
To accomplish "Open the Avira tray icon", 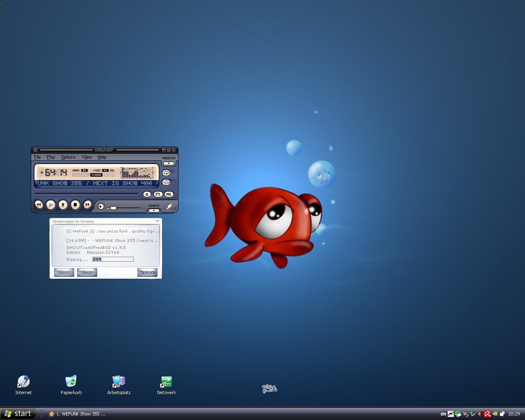I will tap(488, 414).
